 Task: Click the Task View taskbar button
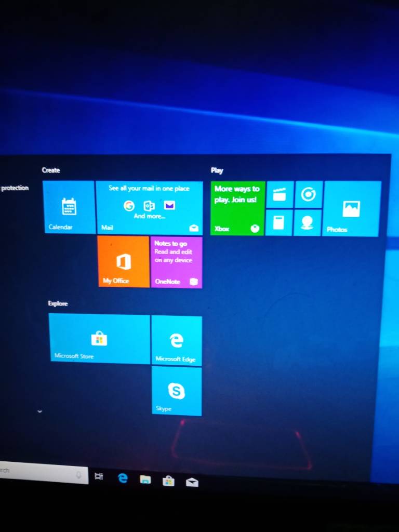pyautogui.click(x=99, y=476)
